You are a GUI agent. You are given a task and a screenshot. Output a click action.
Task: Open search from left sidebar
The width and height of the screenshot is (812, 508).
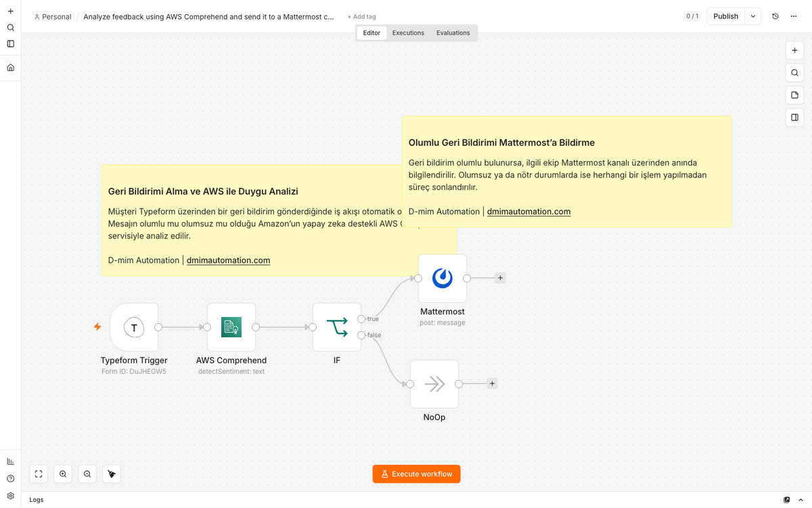[10, 28]
